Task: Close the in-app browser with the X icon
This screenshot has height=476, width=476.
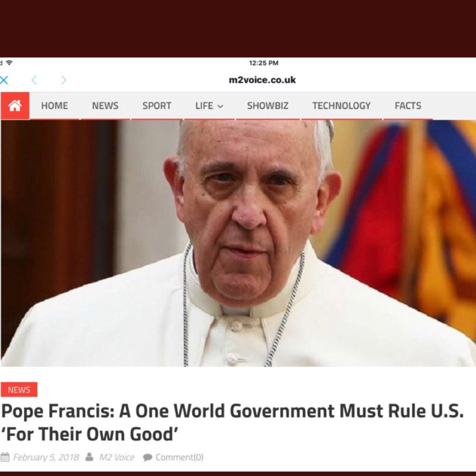Action: click(4, 80)
